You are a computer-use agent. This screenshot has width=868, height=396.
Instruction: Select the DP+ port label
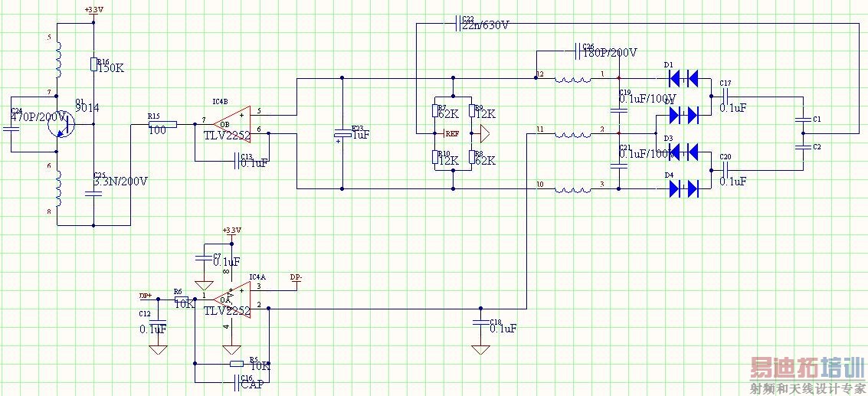[146, 296]
